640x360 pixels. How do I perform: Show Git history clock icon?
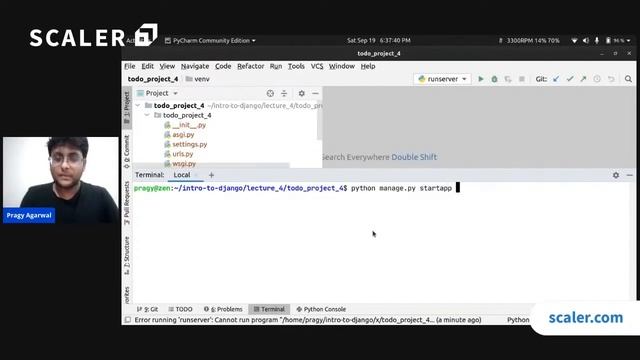point(597,79)
